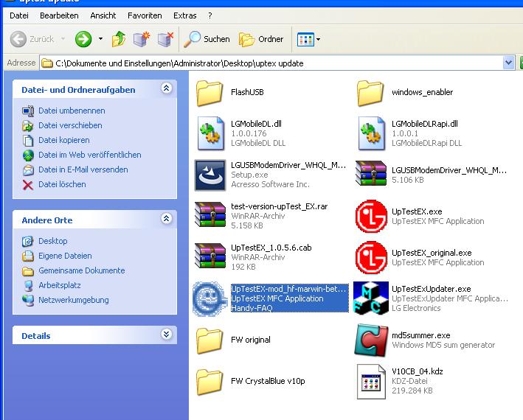
Task: Open Eigene Dateien link
Action: point(65,256)
